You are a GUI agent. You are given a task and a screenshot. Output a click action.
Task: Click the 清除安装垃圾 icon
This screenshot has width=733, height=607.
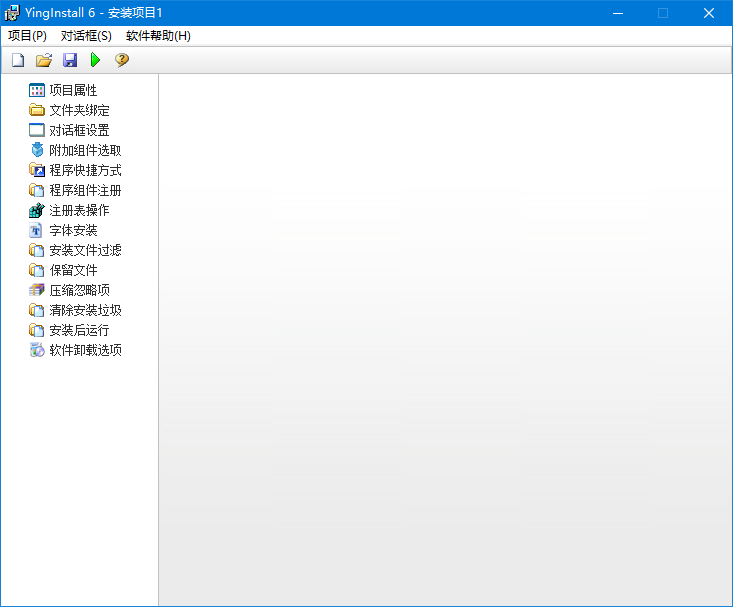[36, 311]
